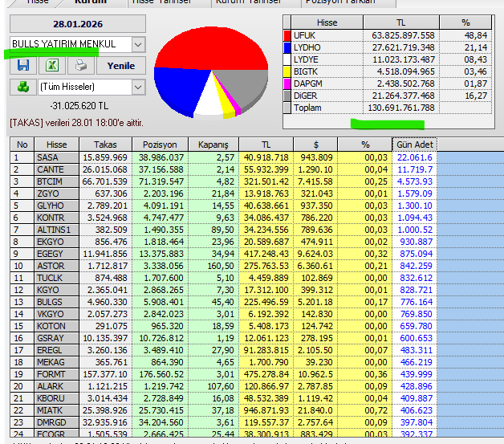Click the blue floppy disk save icon

pos(23,66)
